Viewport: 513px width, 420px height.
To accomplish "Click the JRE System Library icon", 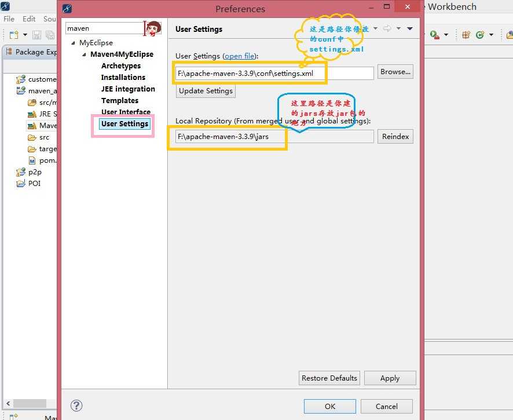I will pos(32,114).
